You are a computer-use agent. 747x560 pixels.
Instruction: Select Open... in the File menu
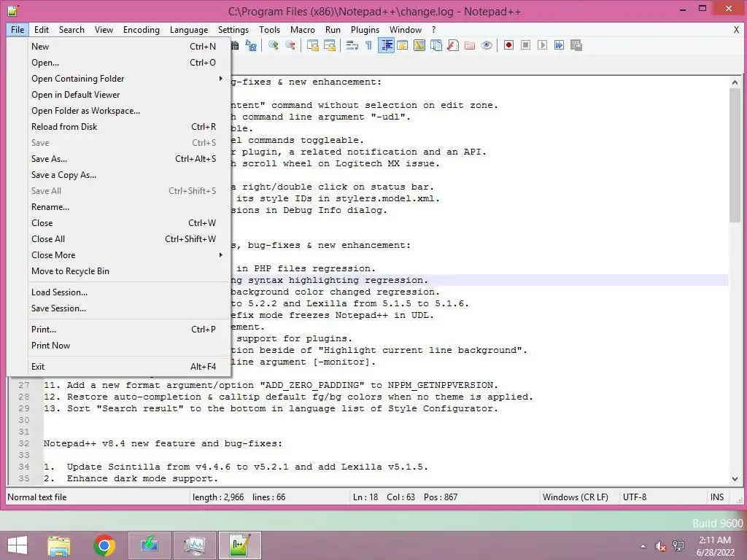click(x=123, y=63)
